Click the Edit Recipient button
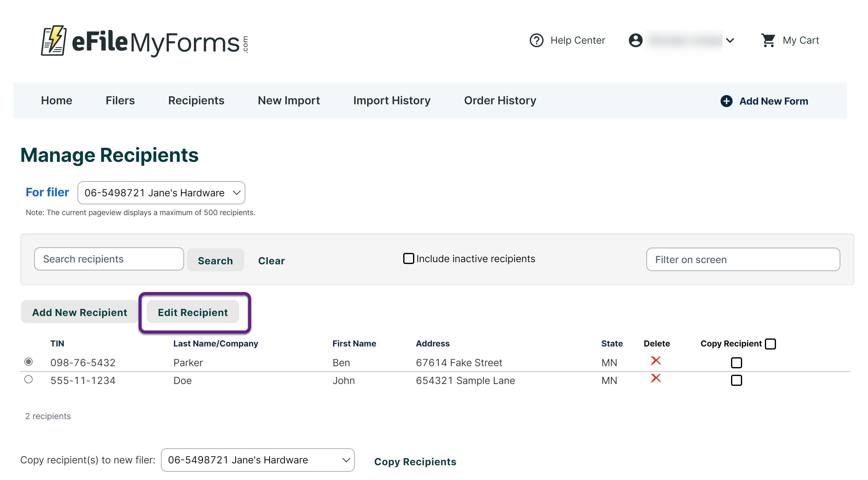This screenshot has width=868, height=480. pos(193,312)
